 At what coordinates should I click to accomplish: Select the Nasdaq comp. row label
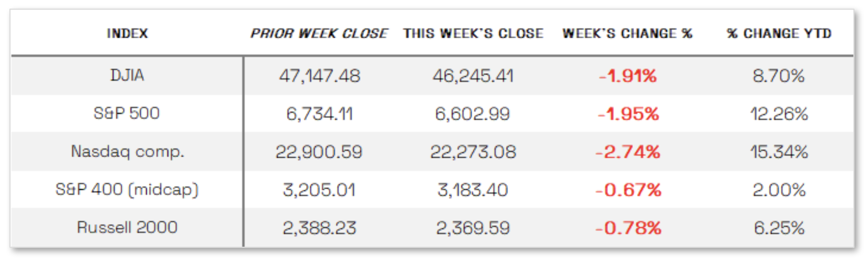pos(127,151)
